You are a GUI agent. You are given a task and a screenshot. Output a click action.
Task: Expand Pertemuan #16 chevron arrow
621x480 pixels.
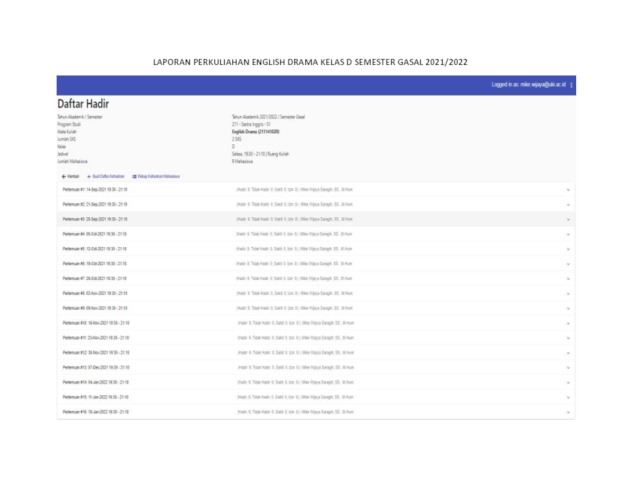[567, 412]
